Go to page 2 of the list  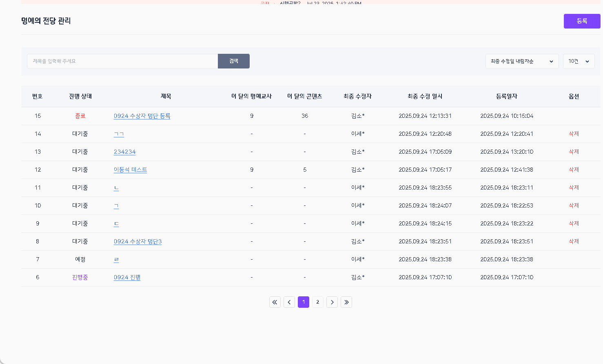[318, 302]
